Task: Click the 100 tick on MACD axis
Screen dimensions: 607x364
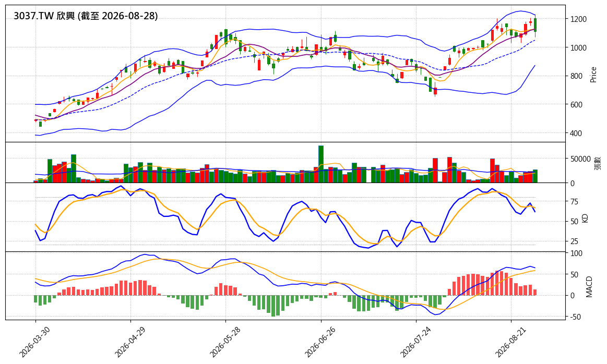Action: pos(576,253)
